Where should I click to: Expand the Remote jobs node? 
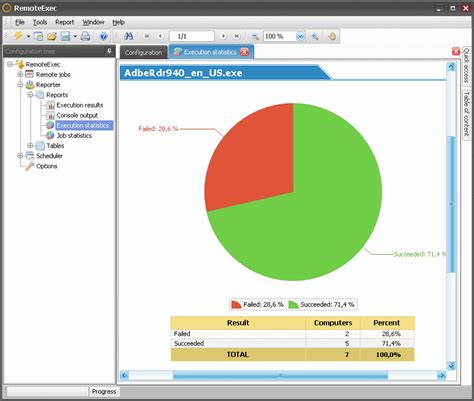click(x=20, y=74)
